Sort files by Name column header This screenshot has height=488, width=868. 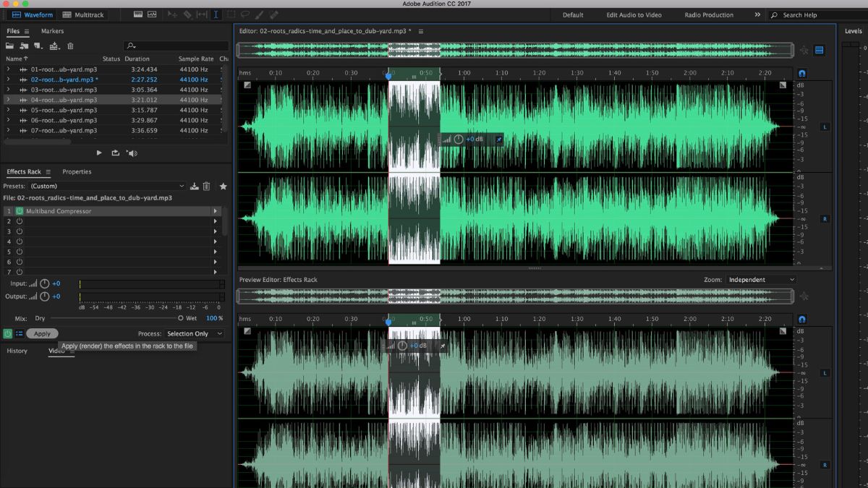point(17,59)
